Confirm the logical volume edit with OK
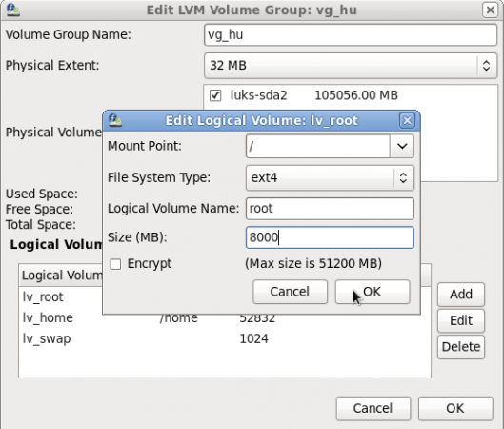The image size is (504, 429). [373, 292]
